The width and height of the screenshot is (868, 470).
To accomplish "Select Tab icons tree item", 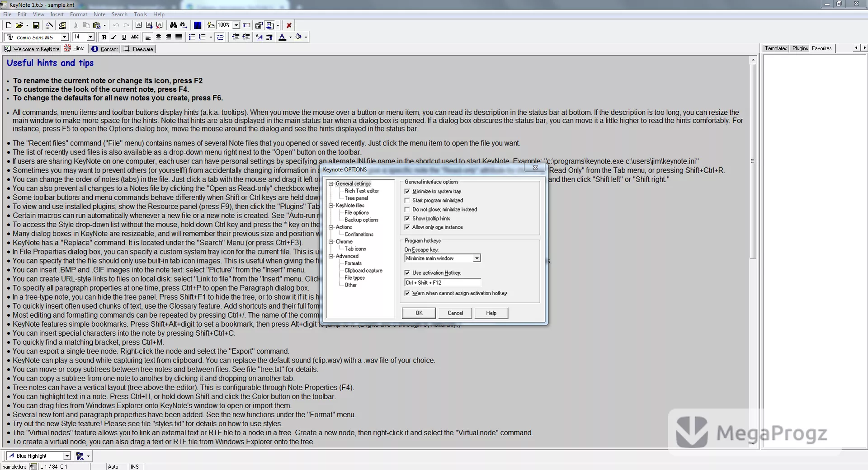I will 355,249.
